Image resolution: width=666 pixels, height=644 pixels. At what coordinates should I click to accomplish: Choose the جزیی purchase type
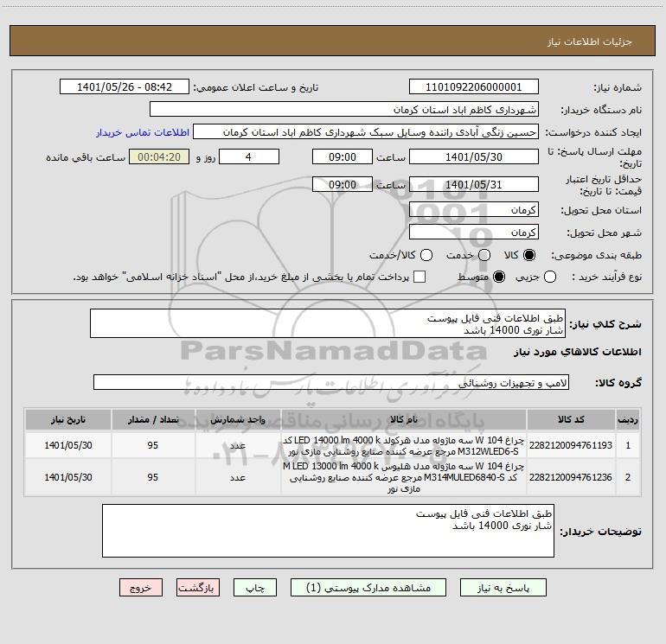coord(550,277)
